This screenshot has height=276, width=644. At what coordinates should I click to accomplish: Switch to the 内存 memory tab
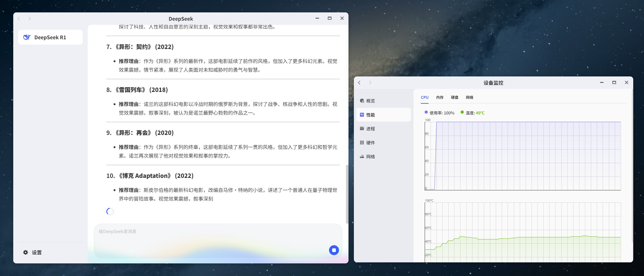[x=440, y=97]
